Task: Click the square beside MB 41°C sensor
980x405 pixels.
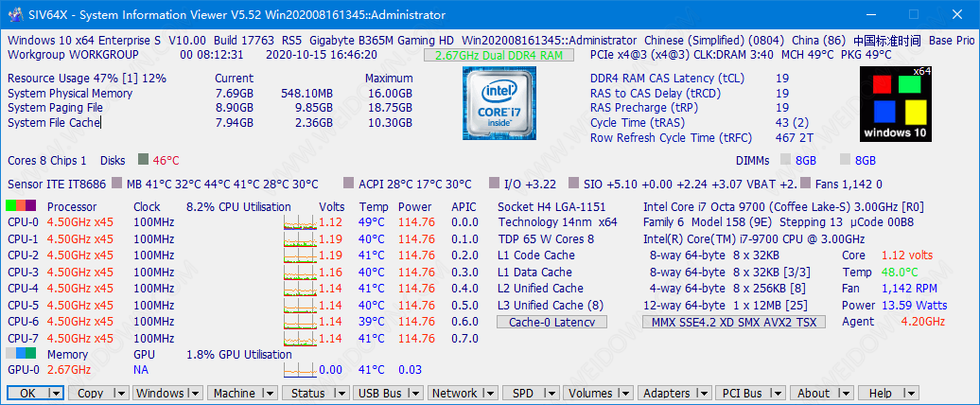Action: coord(116,184)
